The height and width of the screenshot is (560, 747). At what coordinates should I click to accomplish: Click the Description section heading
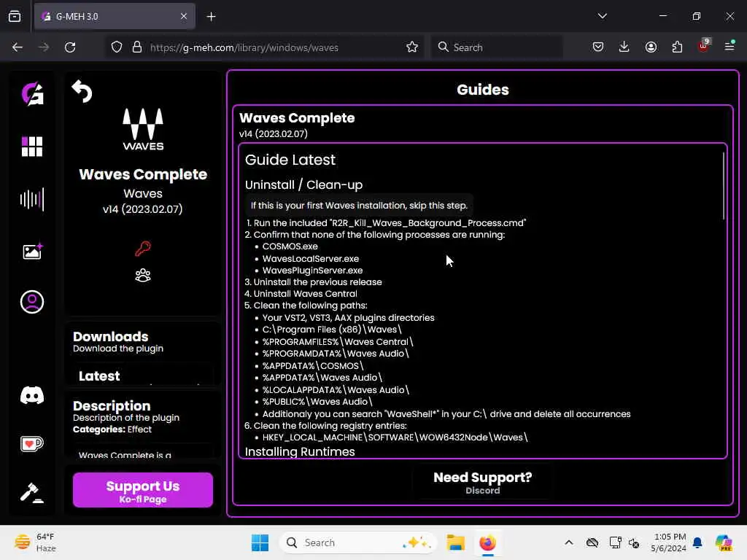pos(112,405)
